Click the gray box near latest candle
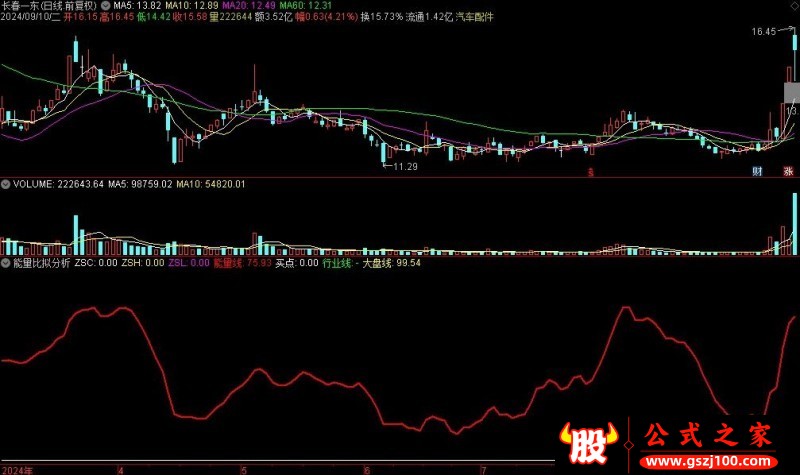This screenshot has height=475, width=800. click(x=791, y=92)
